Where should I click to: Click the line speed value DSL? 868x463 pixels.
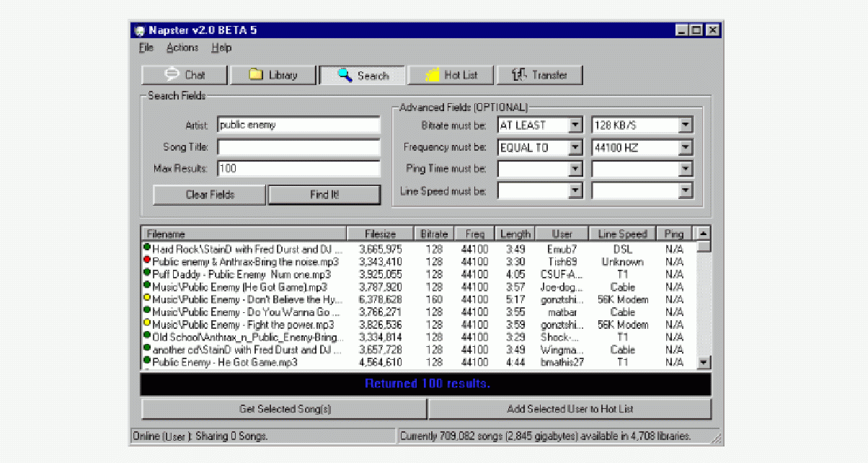(x=623, y=249)
